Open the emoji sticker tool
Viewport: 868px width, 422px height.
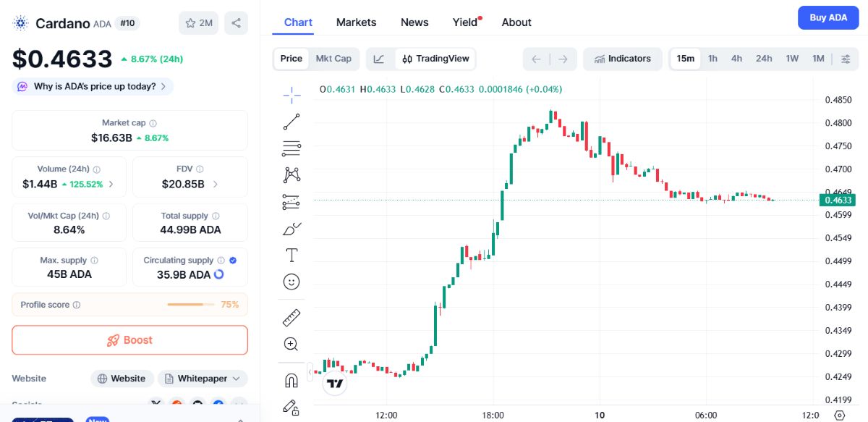292,282
